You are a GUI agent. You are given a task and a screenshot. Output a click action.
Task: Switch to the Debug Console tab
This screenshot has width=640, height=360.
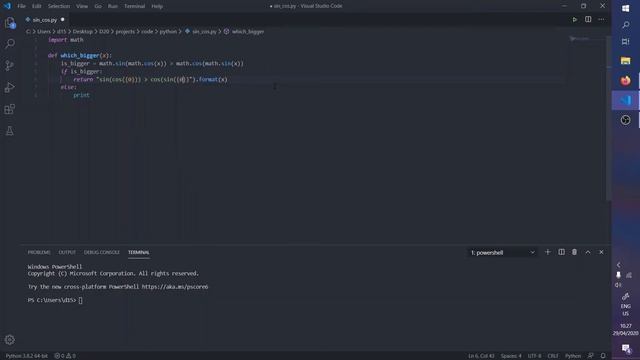click(102, 252)
